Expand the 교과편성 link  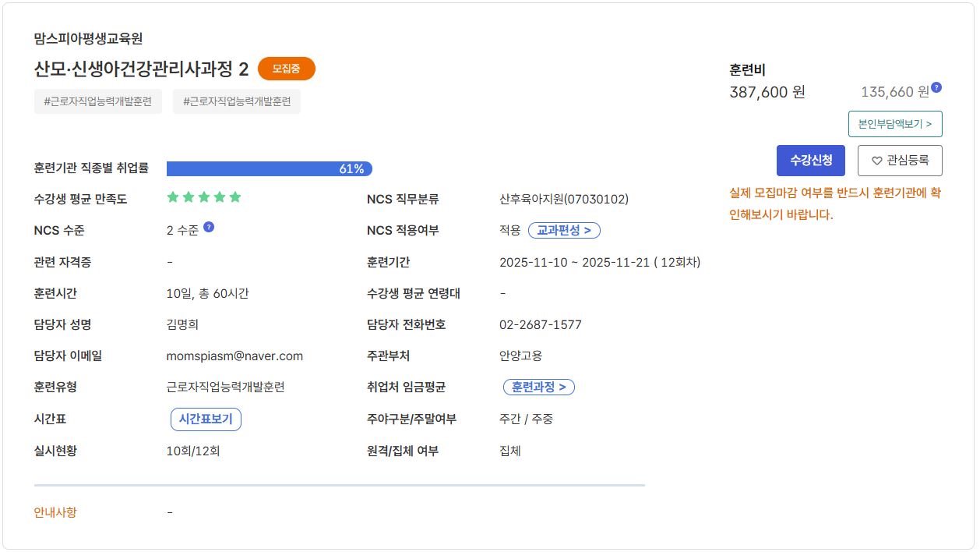click(x=564, y=231)
